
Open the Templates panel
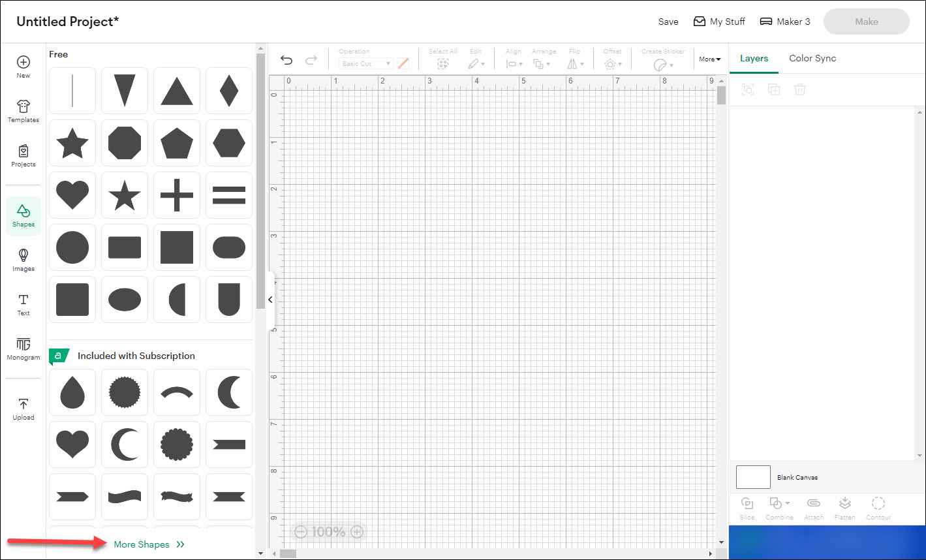[23, 110]
